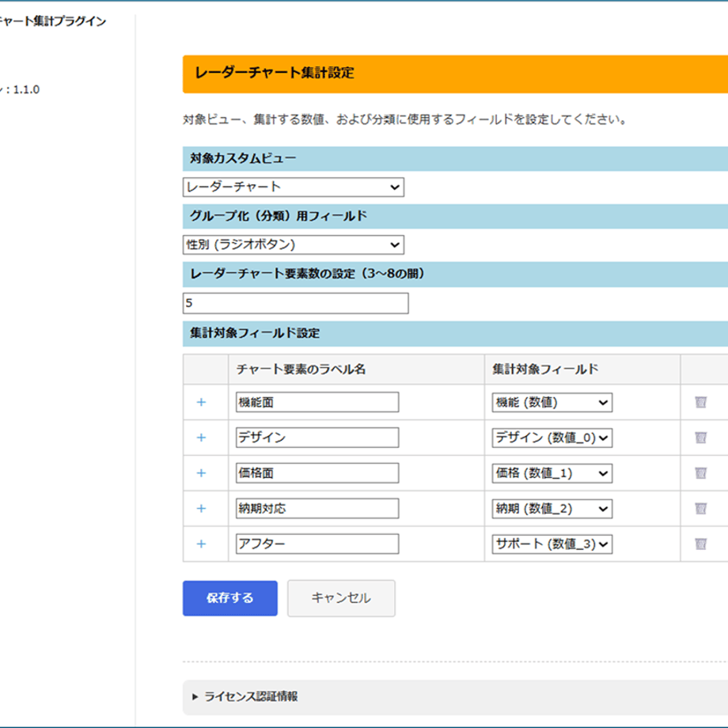Click the 対象カスタムビュー section header
The image size is (728, 728).
click(455, 159)
